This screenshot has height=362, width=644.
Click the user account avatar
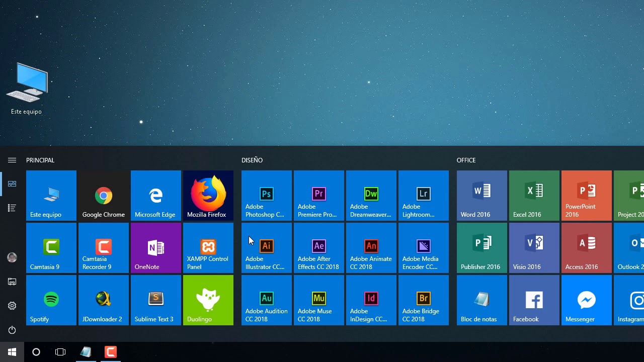point(12,257)
